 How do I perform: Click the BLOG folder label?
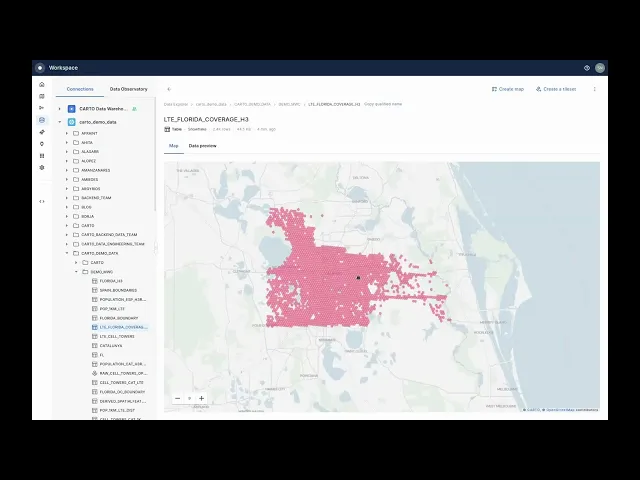86,207
